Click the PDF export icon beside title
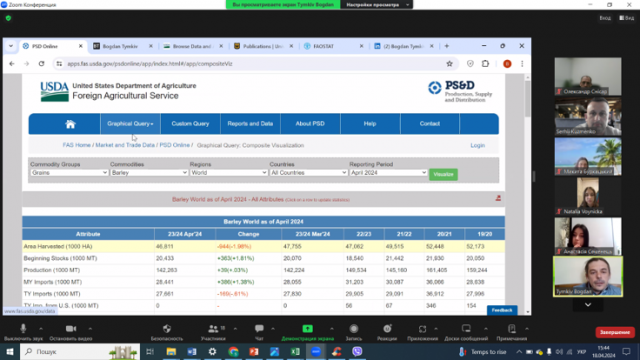 point(498,198)
